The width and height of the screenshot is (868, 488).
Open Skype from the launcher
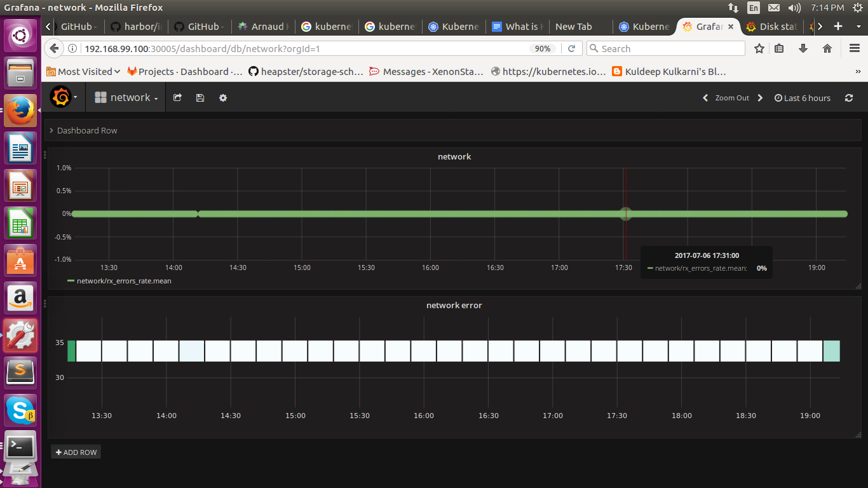pos(21,410)
